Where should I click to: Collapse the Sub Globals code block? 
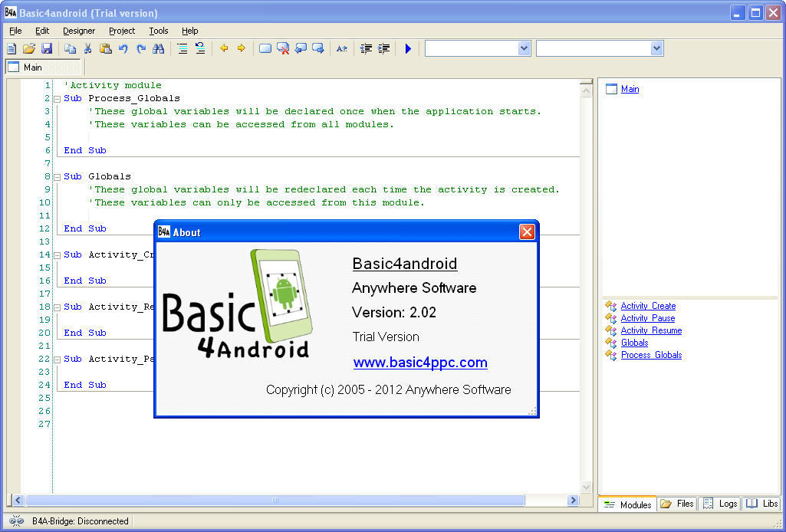pyautogui.click(x=57, y=176)
